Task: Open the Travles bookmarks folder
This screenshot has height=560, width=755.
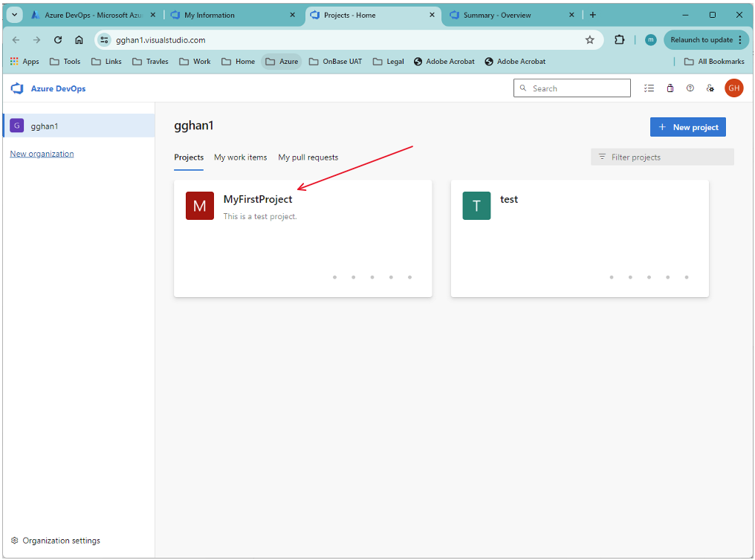Action: point(150,62)
